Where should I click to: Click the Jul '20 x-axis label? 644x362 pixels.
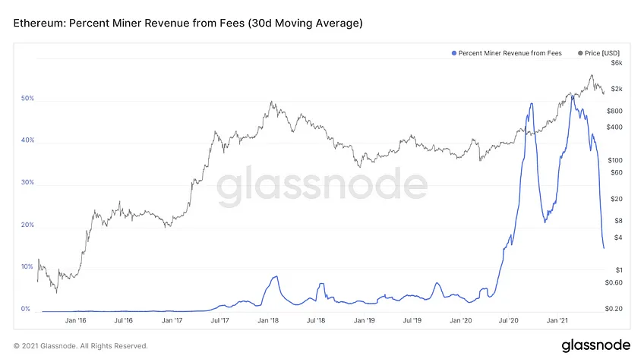509,320
